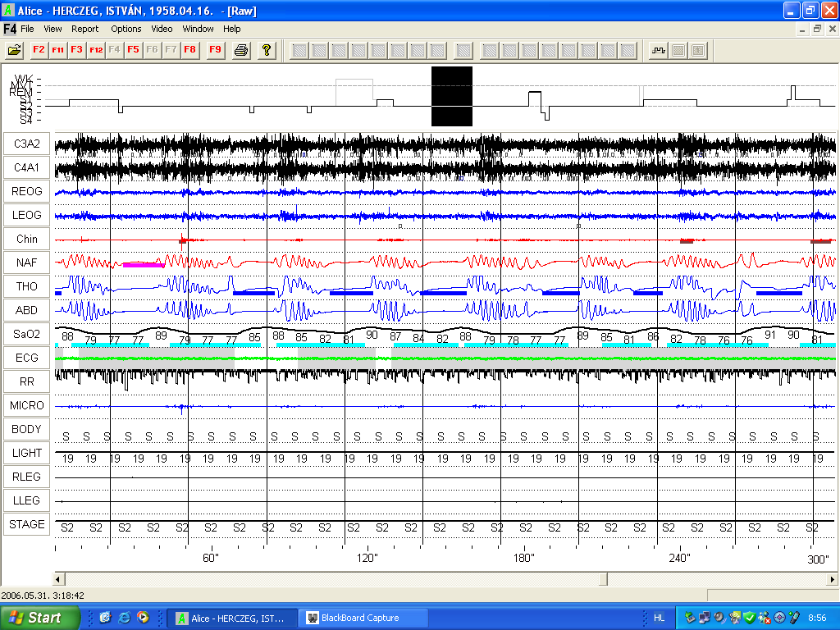Select the STAGE channel label
This screenshot has height=630, width=840.
point(27,524)
